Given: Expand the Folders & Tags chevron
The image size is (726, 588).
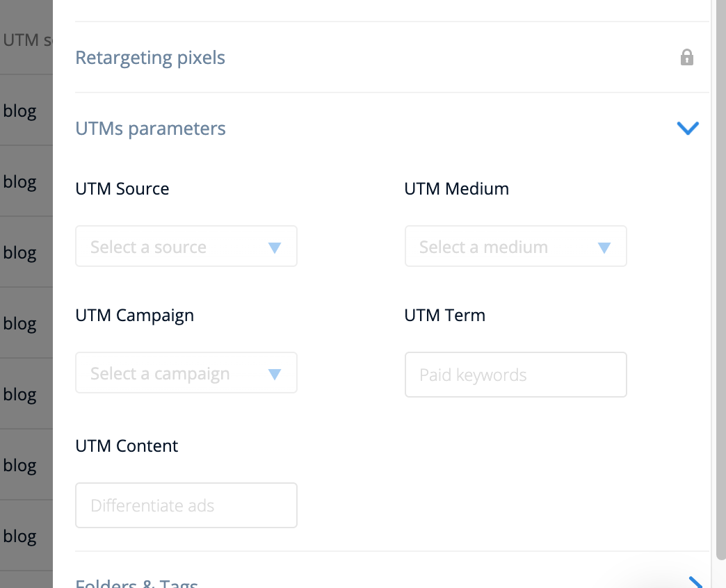Looking at the screenshot, I should [x=695, y=582].
